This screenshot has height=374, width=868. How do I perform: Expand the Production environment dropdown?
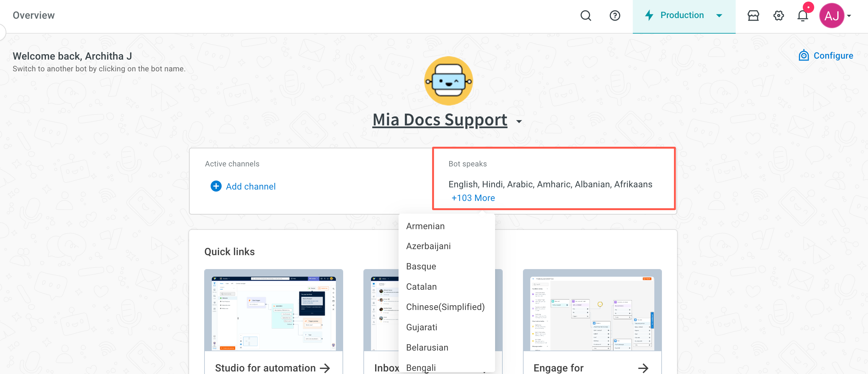pyautogui.click(x=719, y=16)
